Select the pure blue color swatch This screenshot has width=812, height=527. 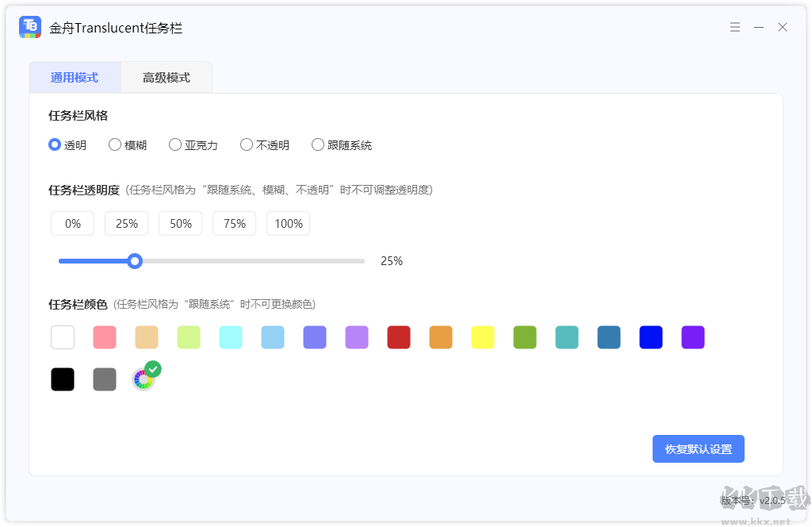(x=651, y=337)
